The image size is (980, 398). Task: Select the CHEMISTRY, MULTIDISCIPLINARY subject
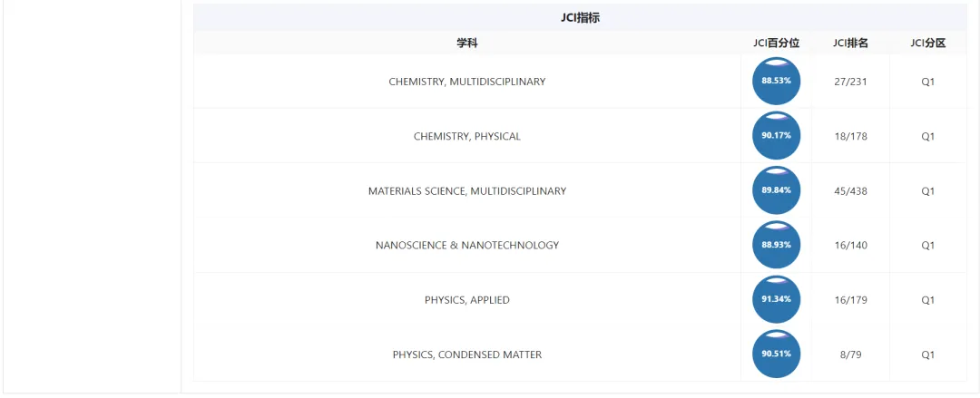point(466,82)
